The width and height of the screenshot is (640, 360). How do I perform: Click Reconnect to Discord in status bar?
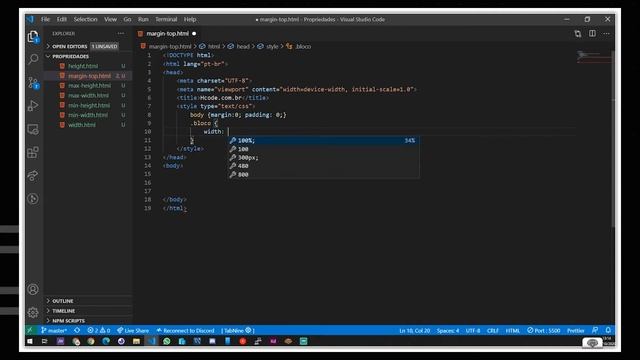pos(185,330)
